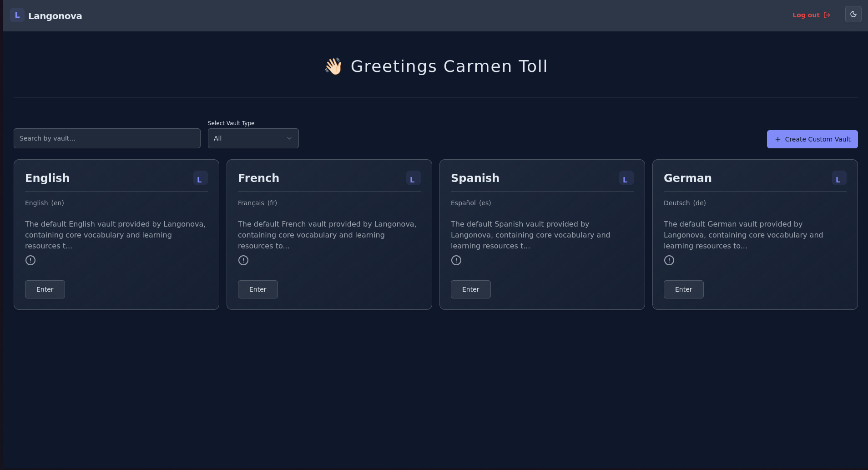The height and width of the screenshot is (470, 868).
Task: Expand the vault type list via its chevron
Action: 289,138
